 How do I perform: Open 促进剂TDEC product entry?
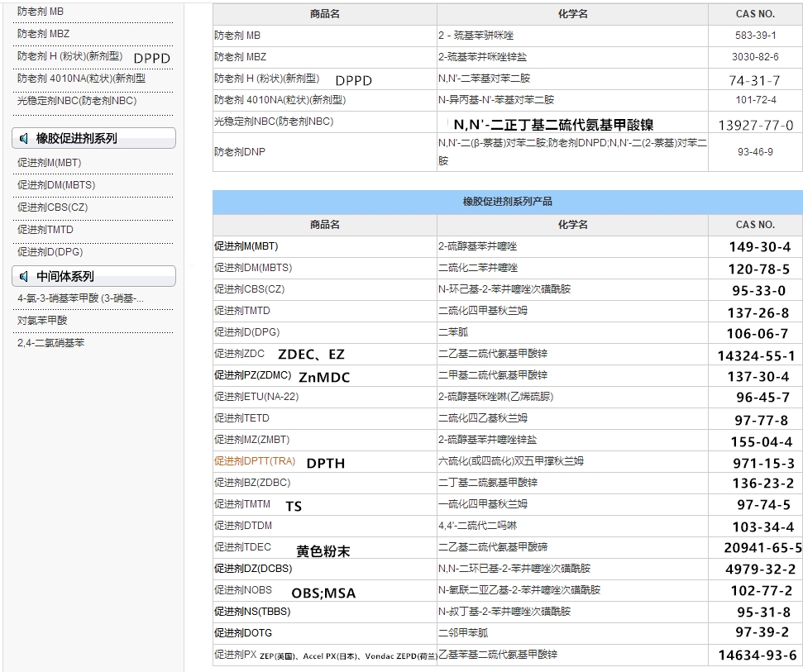point(242,547)
